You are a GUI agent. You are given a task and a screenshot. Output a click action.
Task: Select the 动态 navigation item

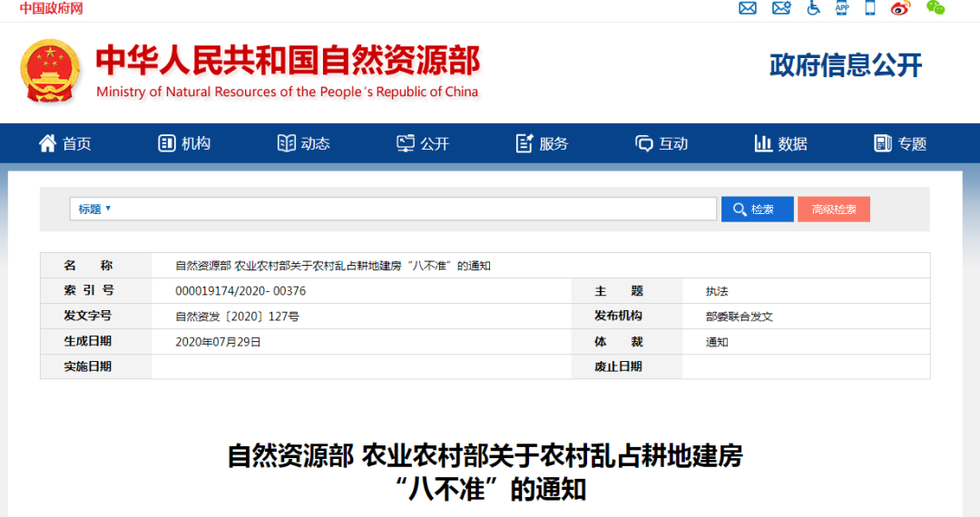pyautogui.click(x=304, y=143)
